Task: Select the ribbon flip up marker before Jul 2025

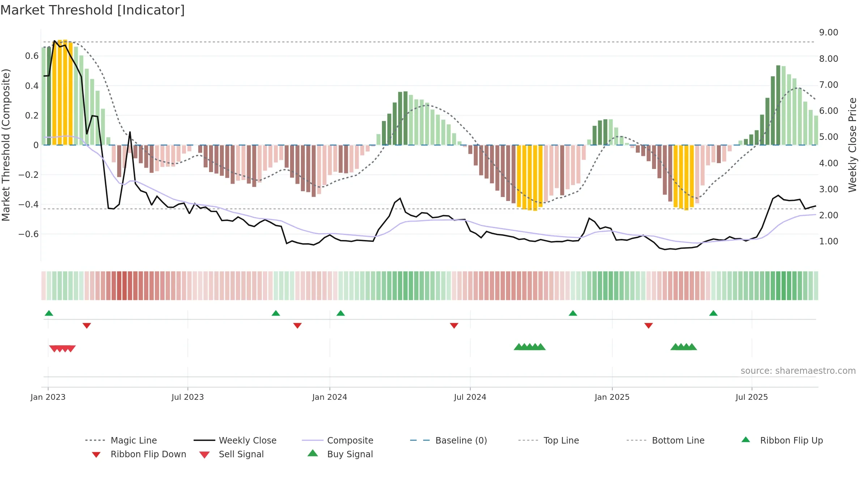Action: click(714, 313)
